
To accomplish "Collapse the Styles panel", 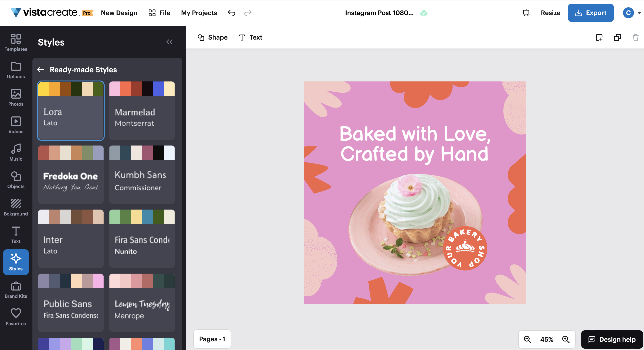I will click(x=170, y=42).
